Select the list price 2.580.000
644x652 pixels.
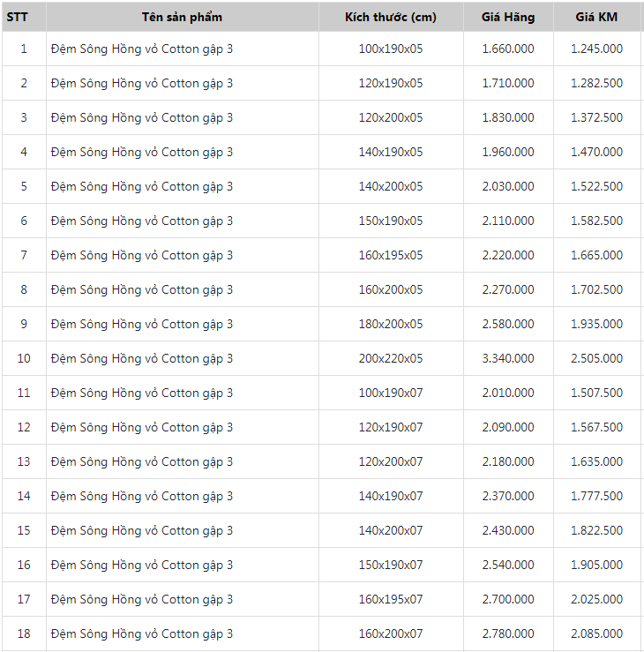(x=507, y=324)
